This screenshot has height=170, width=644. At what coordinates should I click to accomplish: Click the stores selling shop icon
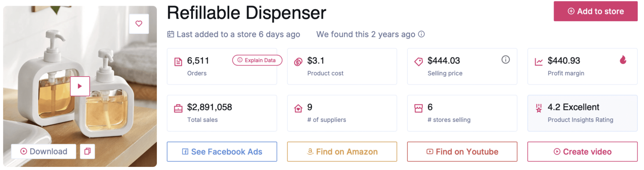click(418, 108)
